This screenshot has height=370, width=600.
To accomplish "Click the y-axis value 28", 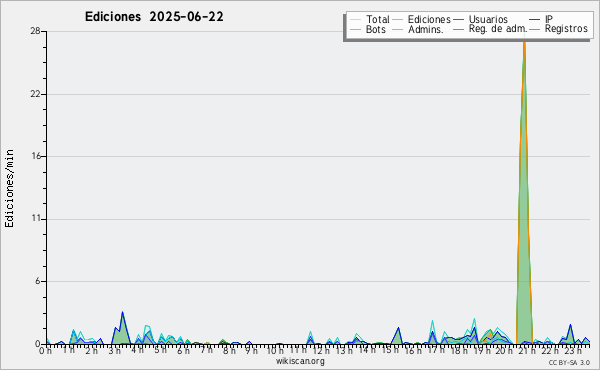I will (36, 31).
